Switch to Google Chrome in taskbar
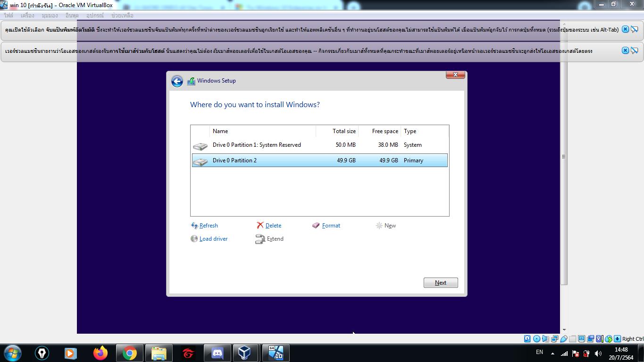 (x=130, y=353)
